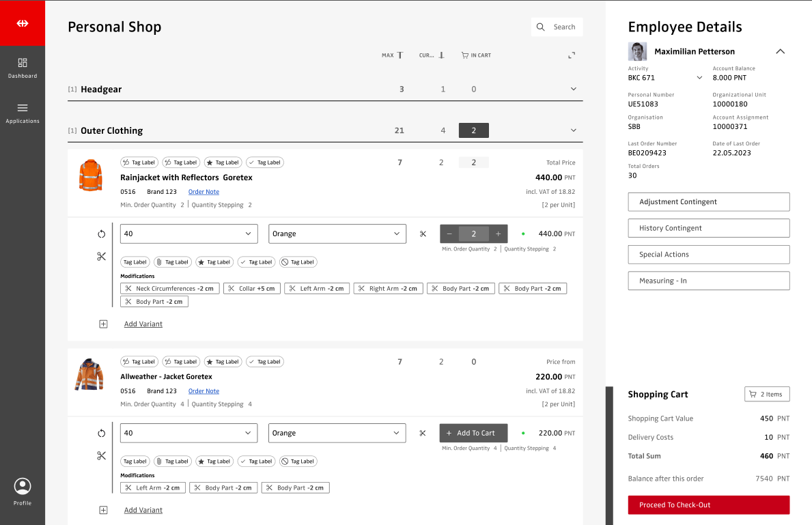
Task: Click the reset icon beside the Rainjacket variant
Action: pos(102,234)
